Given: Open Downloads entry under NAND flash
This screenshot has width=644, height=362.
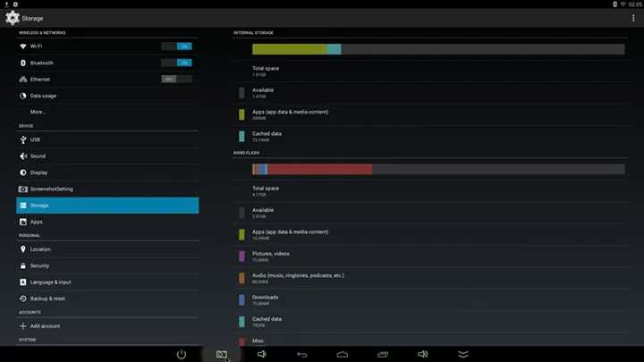Looking at the screenshot, I should click(430, 300).
